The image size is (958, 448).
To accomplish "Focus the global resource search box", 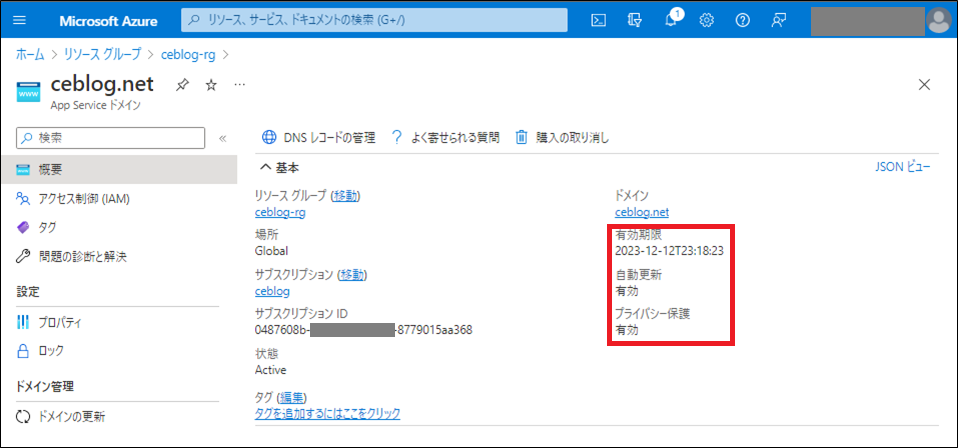I will point(374,20).
